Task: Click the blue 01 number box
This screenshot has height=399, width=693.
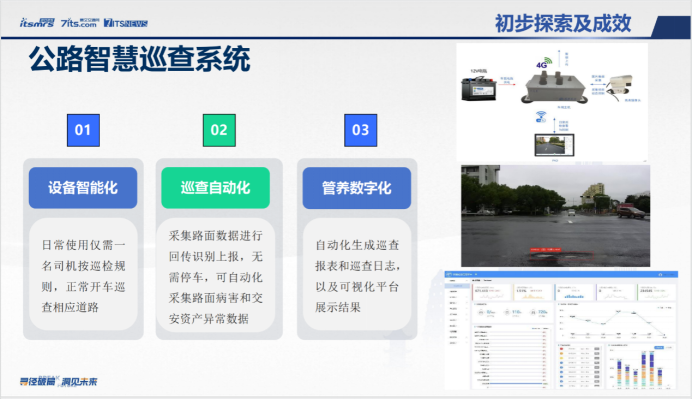Action: tap(83, 130)
